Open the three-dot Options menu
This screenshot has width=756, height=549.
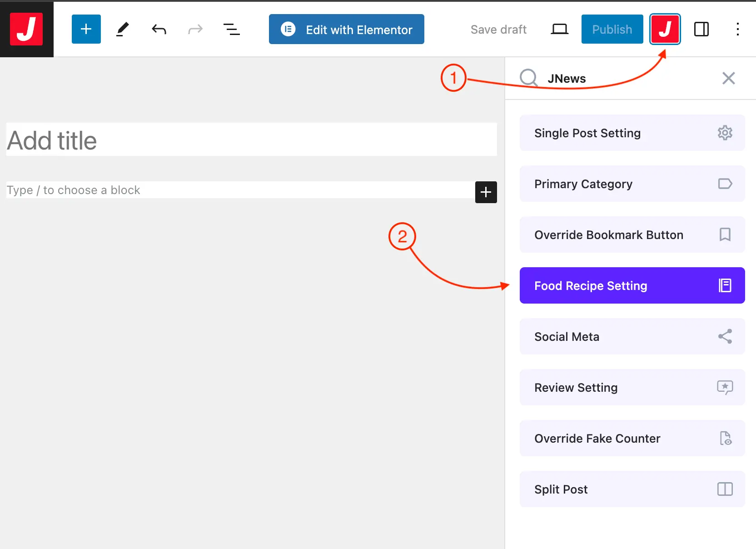[x=737, y=30]
